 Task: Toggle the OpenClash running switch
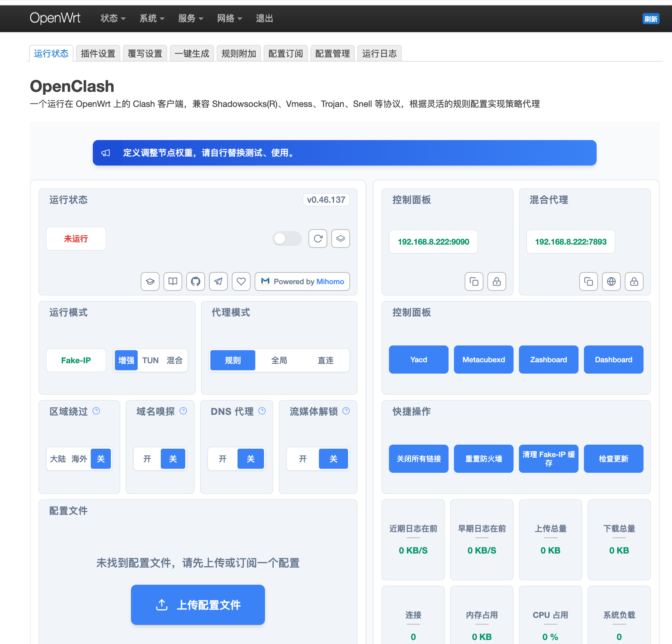click(287, 238)
